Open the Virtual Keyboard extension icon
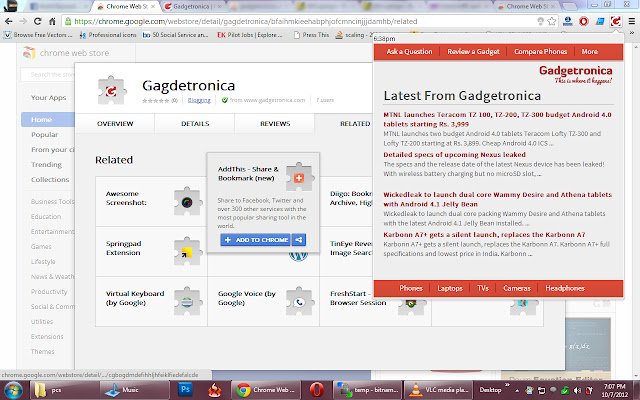This screenshot has height=400, width=640. coord(188,301)
